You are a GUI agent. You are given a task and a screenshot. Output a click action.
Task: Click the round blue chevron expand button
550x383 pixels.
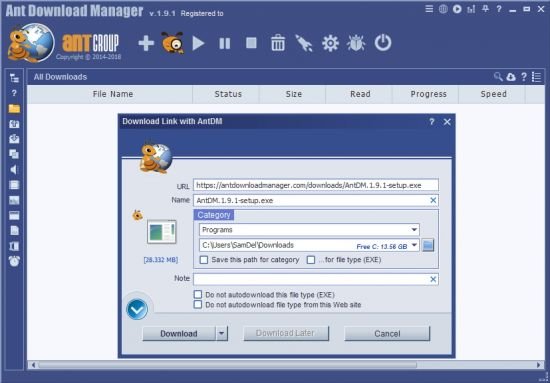137,310
